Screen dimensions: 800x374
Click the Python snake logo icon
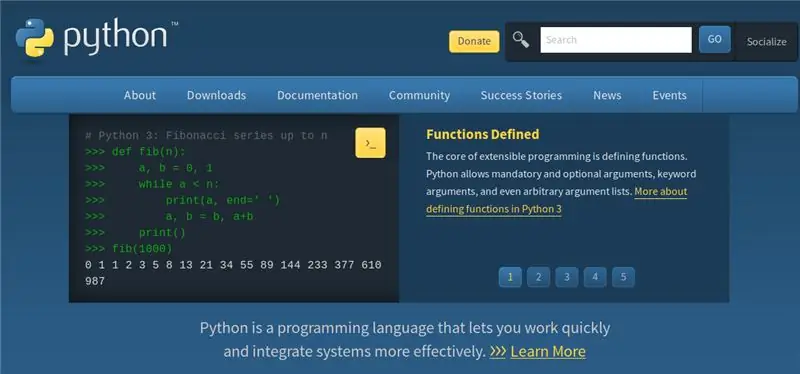click(35, 37)
